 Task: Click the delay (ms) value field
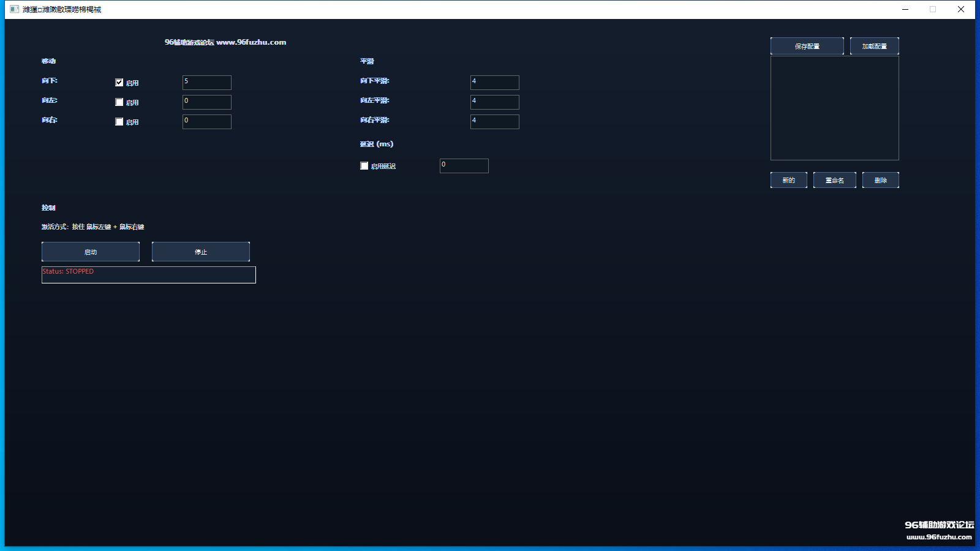(x=464, y=166)
